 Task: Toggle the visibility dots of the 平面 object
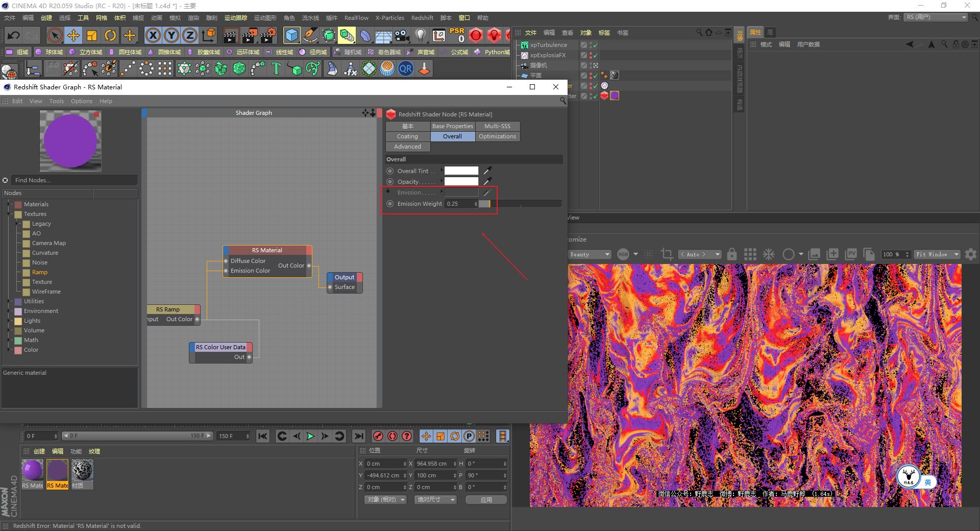coord(591,75)
